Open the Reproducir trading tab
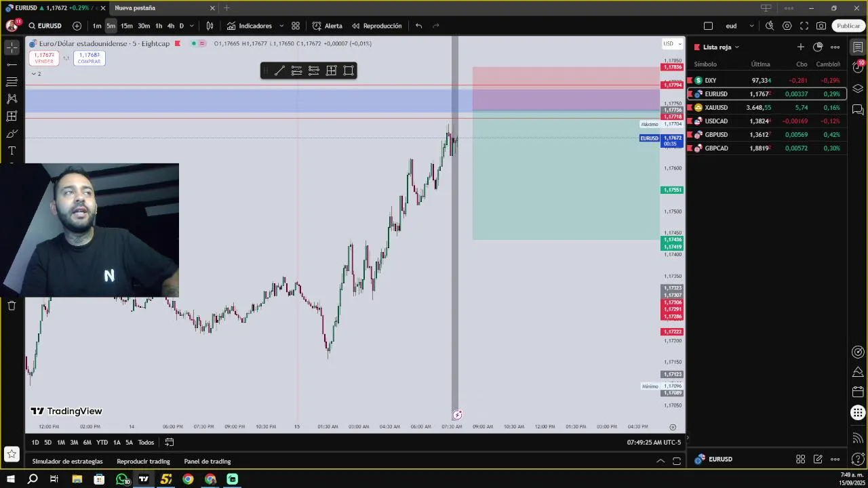 [x=143, y=462]
